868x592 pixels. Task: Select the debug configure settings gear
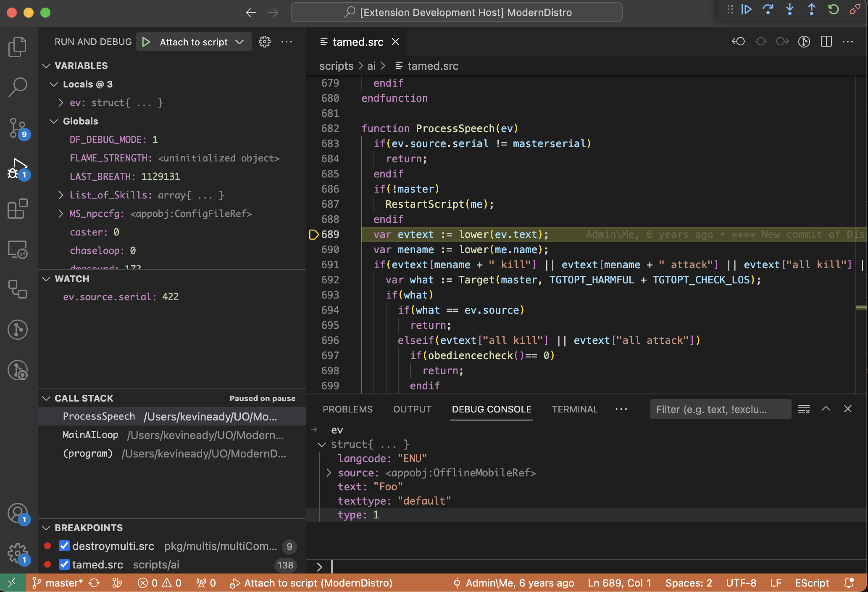click(x=264, y=42)
